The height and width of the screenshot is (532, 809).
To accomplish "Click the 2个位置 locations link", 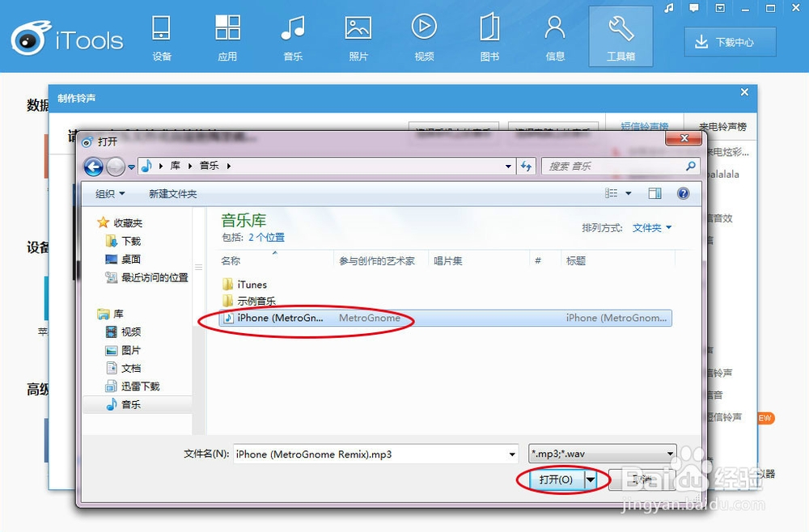I will coord(266,237).
